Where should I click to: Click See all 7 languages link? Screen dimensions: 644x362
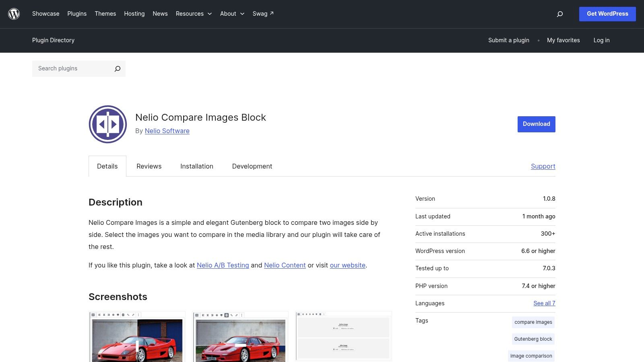pyautogui.click(x=544, y=303)
